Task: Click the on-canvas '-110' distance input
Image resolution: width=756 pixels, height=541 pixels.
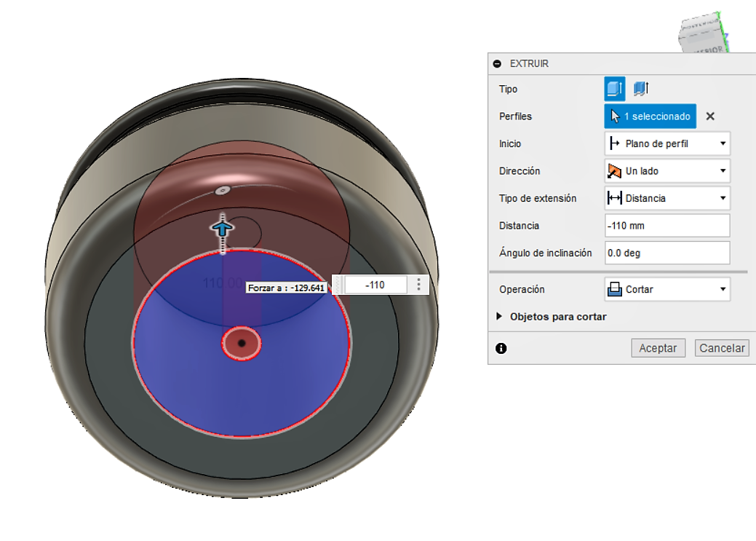Action: point(375,285)
